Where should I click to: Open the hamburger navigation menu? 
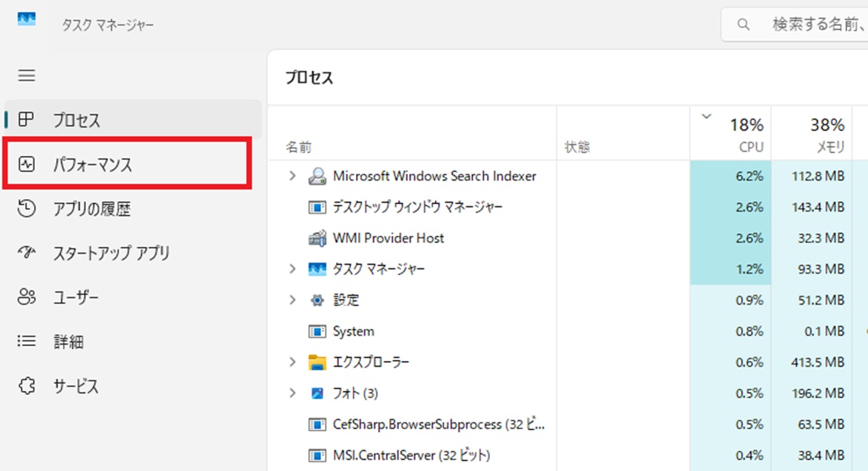(x=27, y=75)
